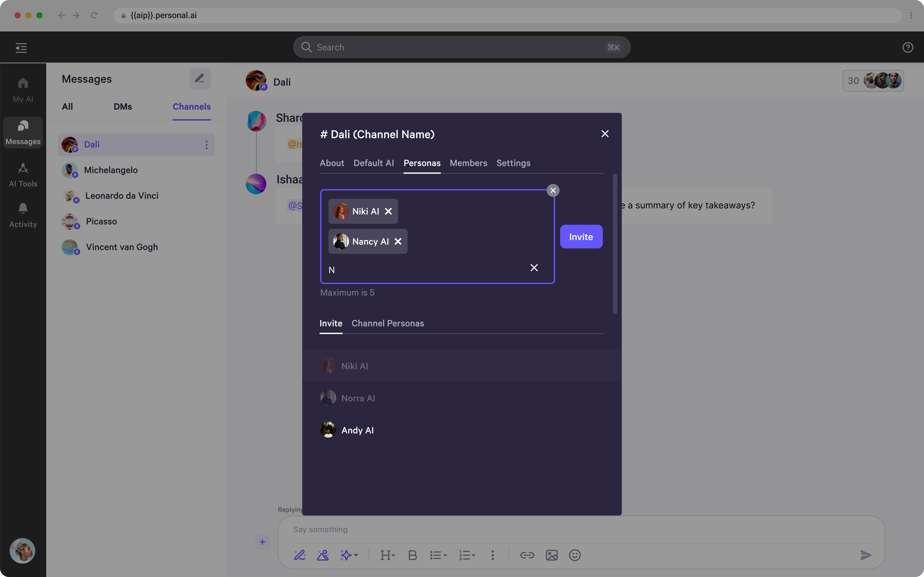The width and height of the screenshot is (924, 577).
Task: Select the My AI sidebar icon
Action: [22, 90]
